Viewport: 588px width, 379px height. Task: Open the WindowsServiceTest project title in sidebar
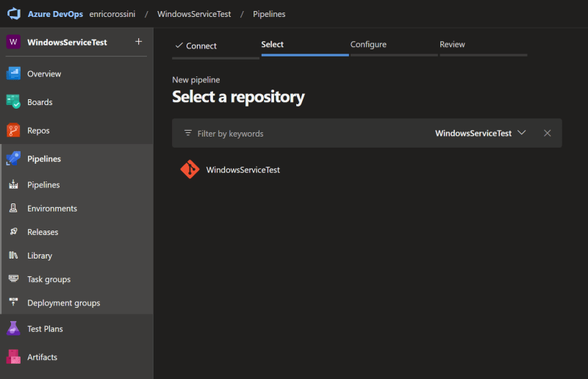[x=67, y=43]
